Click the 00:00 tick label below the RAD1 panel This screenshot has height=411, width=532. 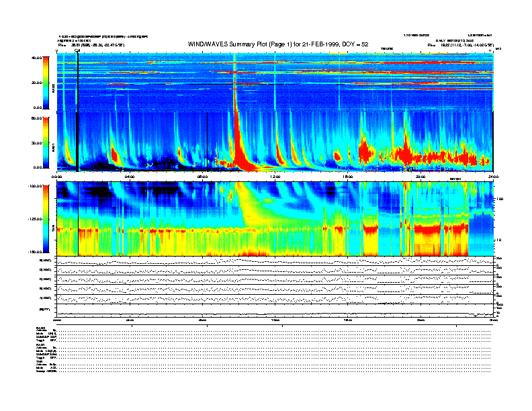[56, 177]
